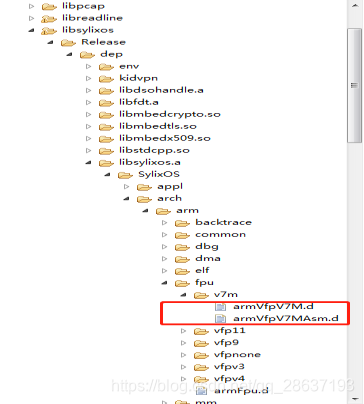This screenshot has width=364, height=404.
Task: Click the env folder icon
Action: click(106, 66)
